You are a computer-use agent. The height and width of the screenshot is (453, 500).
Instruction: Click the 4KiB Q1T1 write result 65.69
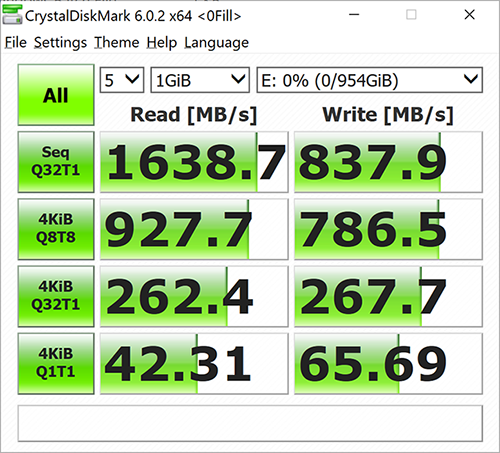point(388,364)
